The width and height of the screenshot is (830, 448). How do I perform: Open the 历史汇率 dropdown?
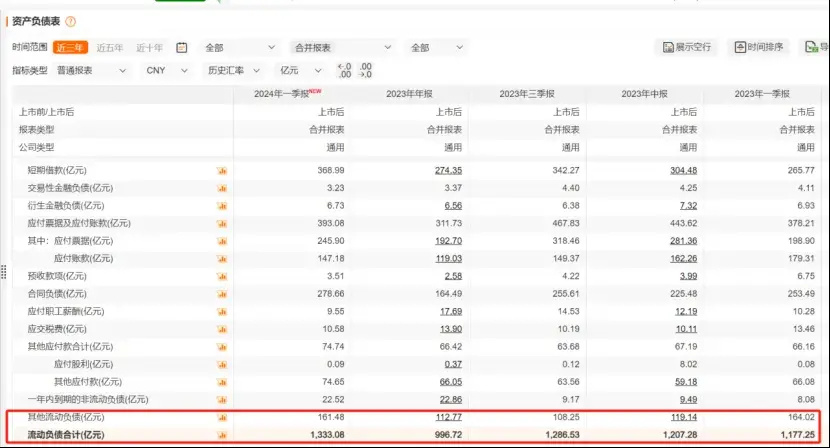233,70
